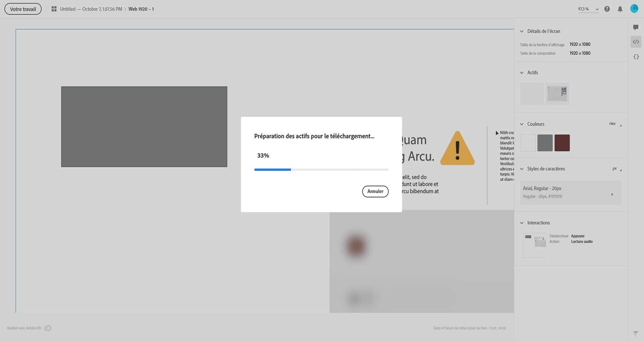Open the help question mark icon
Screen dimensions: 644x342
[x=607, y=9]
